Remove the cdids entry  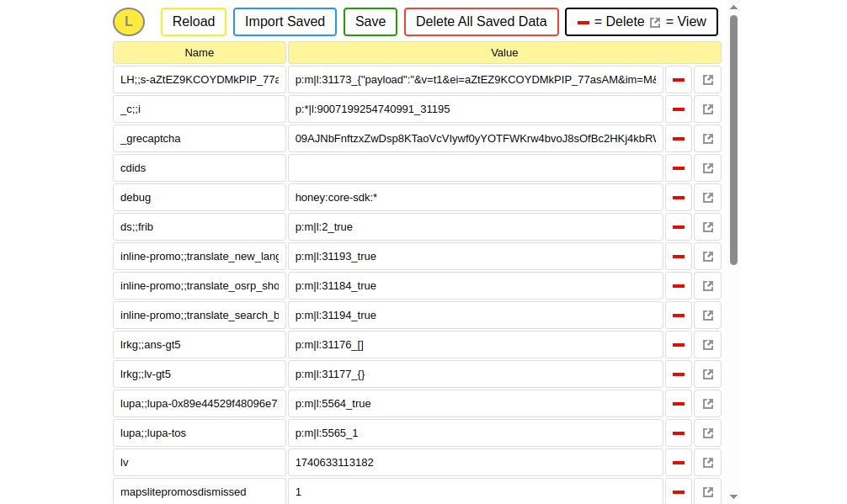coord(678,168)
